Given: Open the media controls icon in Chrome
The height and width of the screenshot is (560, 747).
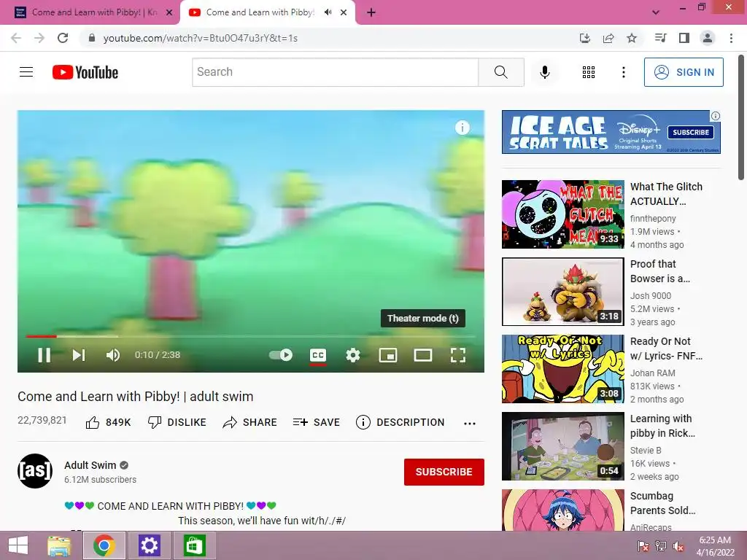Looking at the screenshot, I should pos(660,38).
